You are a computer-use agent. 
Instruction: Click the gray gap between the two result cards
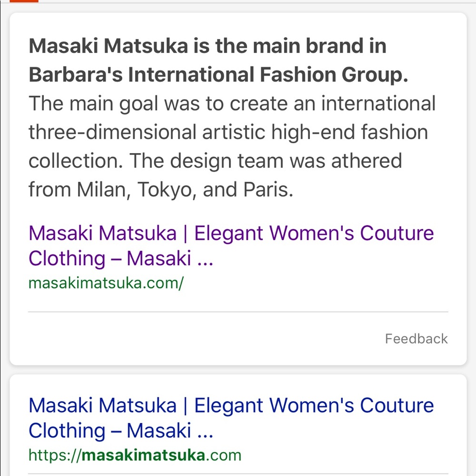(x=238, y=370)
